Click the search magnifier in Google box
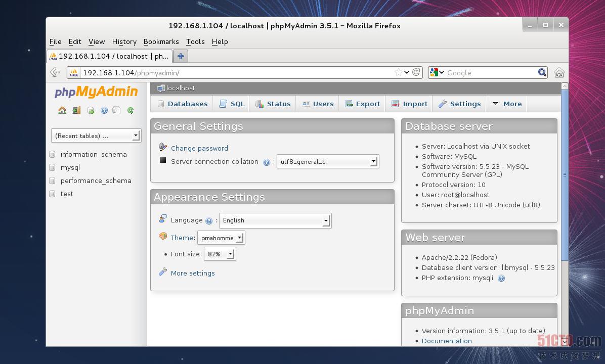 (x=542, y=72)
